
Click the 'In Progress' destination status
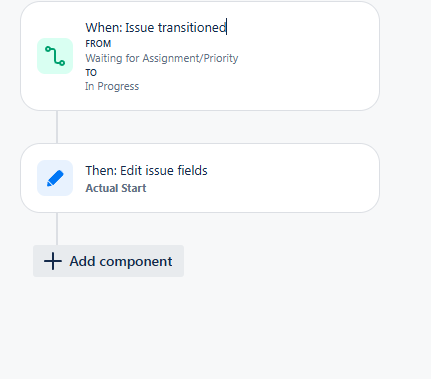(112, 86)
